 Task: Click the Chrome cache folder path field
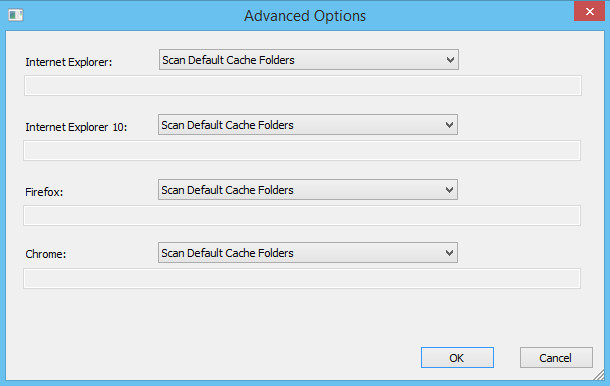click(x=302, y=279)
